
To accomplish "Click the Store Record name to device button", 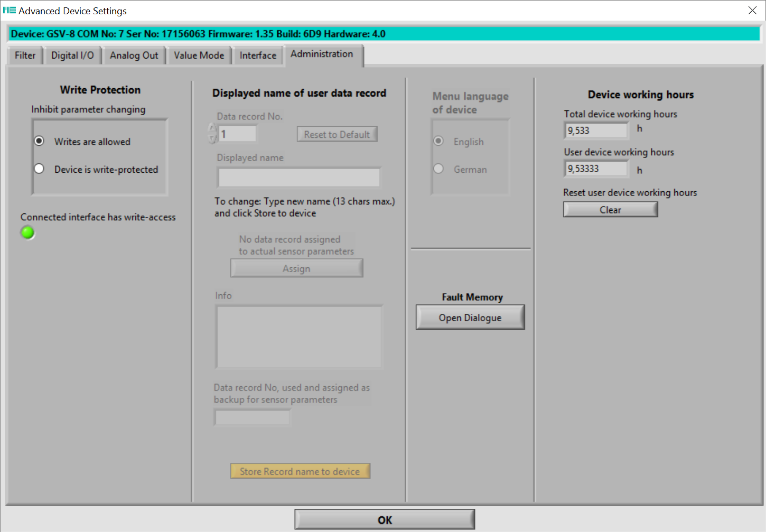I will coord(300,471).
